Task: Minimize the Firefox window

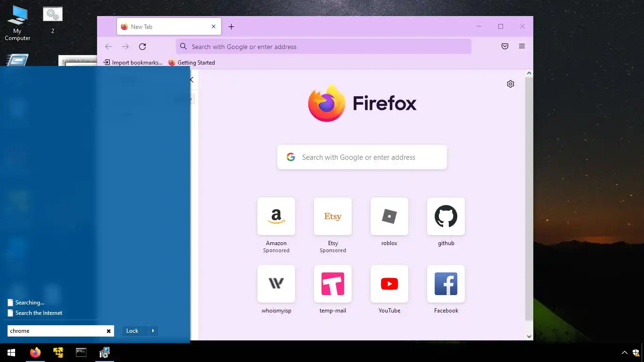Action: (x=479, y=26)
